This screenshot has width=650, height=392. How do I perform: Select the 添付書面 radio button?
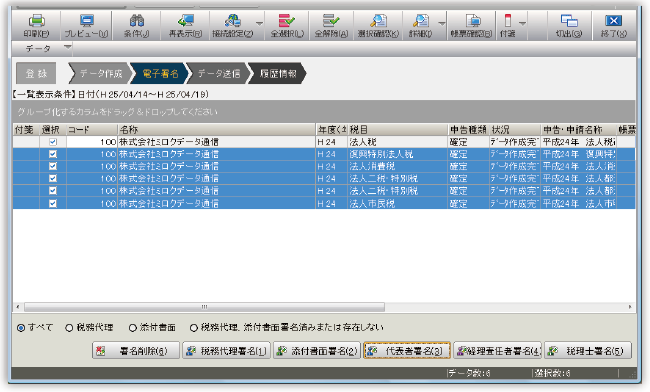tap(133, 328)
